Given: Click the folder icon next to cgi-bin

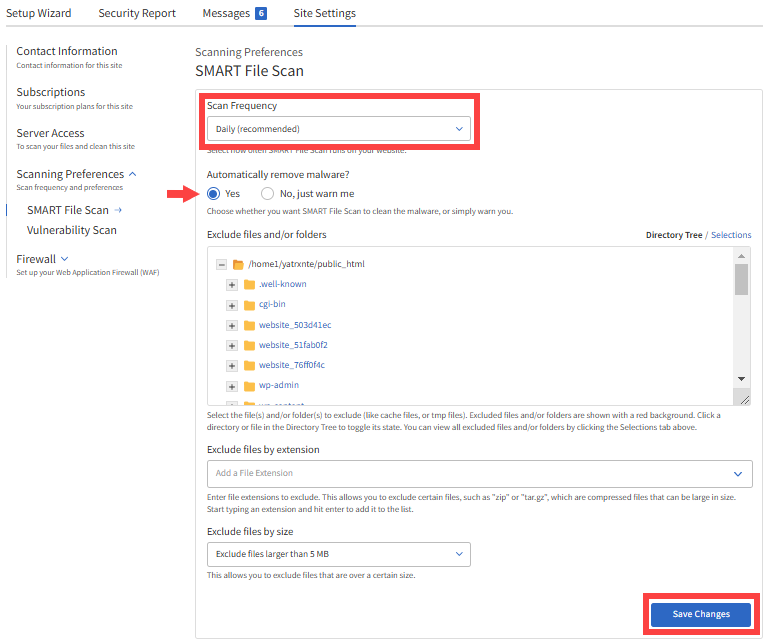Looking at the screenshot, I should tap(250, 305).
